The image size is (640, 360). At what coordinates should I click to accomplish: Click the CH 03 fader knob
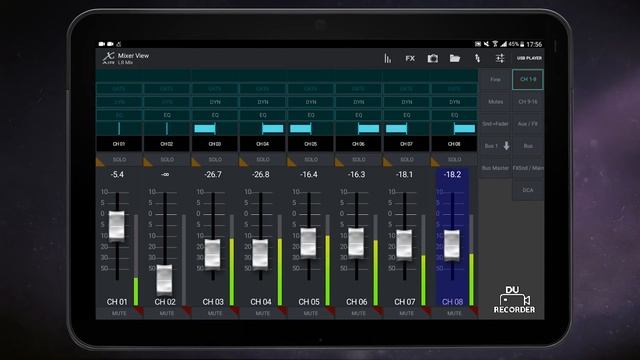click(212, 254)
